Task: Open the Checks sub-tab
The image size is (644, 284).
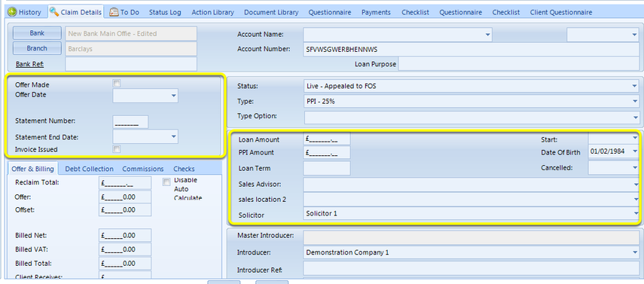Action: click(x=184, y=169)
